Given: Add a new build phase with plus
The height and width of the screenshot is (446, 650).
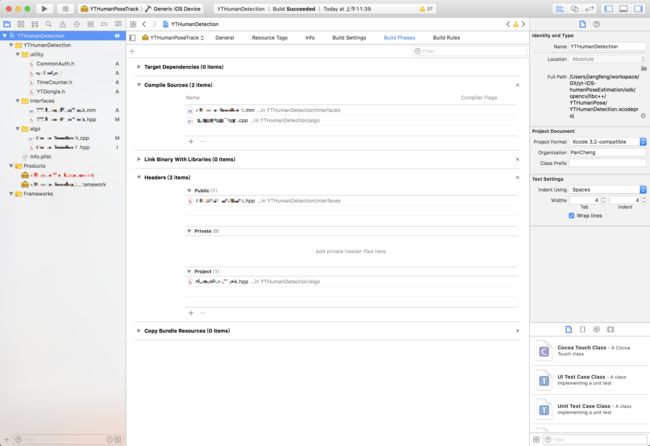Looking at the screenshot, I should click(132, 51).
